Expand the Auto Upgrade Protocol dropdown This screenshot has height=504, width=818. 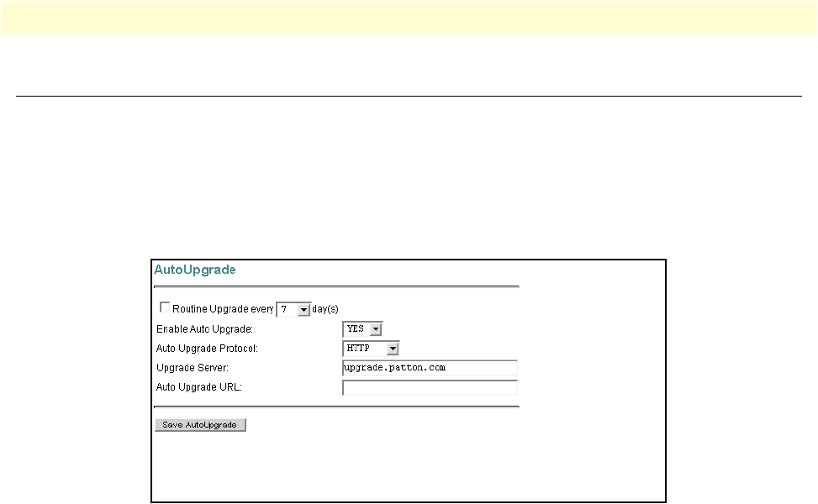pyautogui.click(x=371, y=348)
